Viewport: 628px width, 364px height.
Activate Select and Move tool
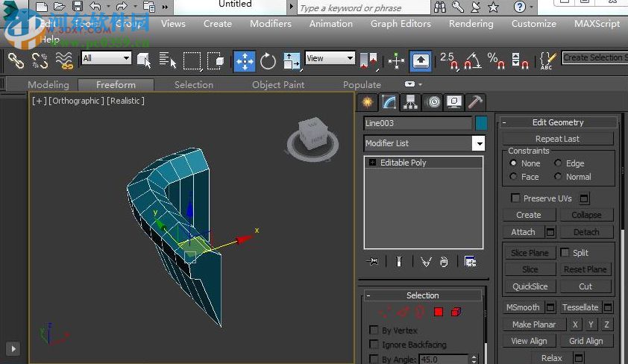click(x=245, y=61)
